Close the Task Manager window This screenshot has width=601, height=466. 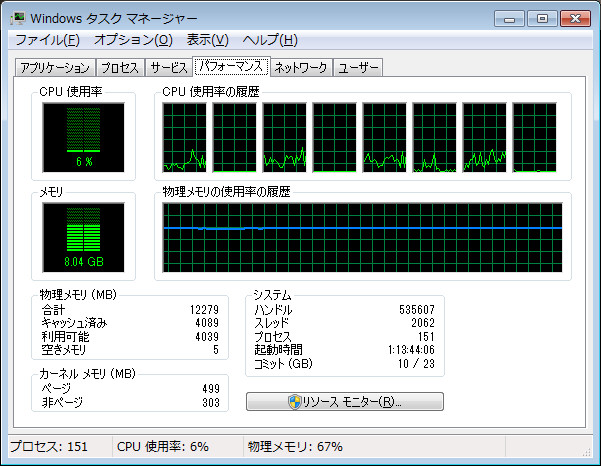click(575, 18)
